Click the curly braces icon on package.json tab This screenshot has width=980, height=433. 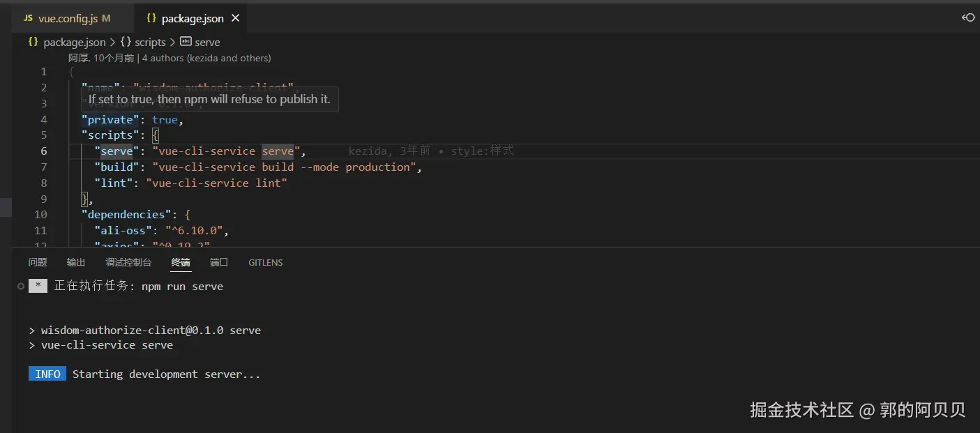click(x=151, y=18)
